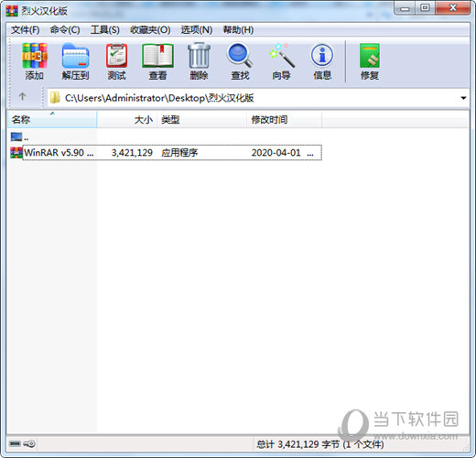This screenshot has height=458, width=476.
Task: Open the 帮助(H) menu
Action: click(x=238, y=30)
